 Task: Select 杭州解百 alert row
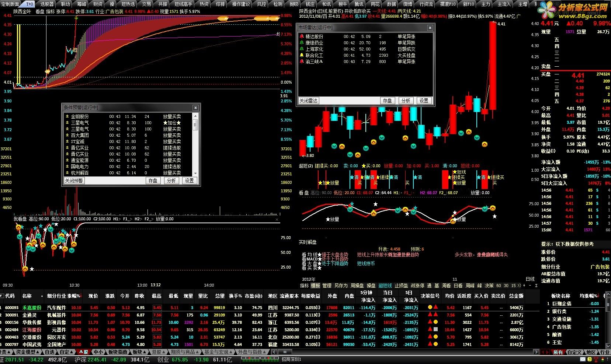128,173
